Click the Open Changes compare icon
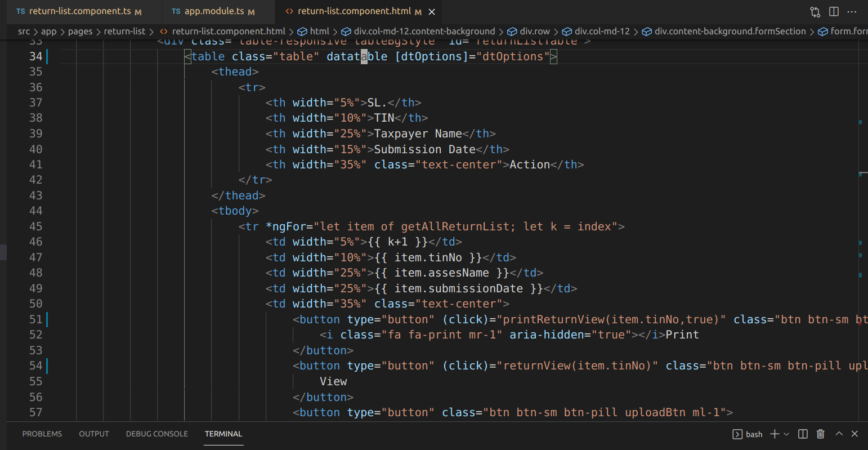 (x=815, y=11)
